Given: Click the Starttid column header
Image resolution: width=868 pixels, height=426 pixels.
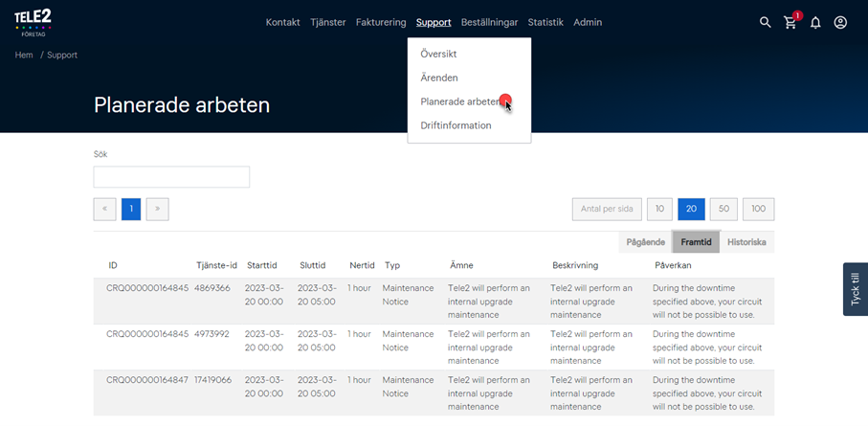Looking at the screenshot, I should tap(262, 266).
